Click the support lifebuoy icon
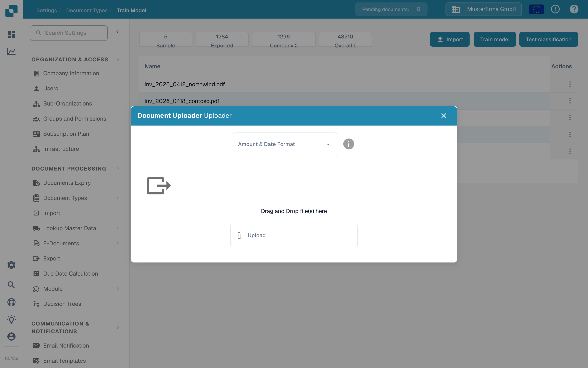The width and height of the screenshot is (588, 368). pos(11,302)
